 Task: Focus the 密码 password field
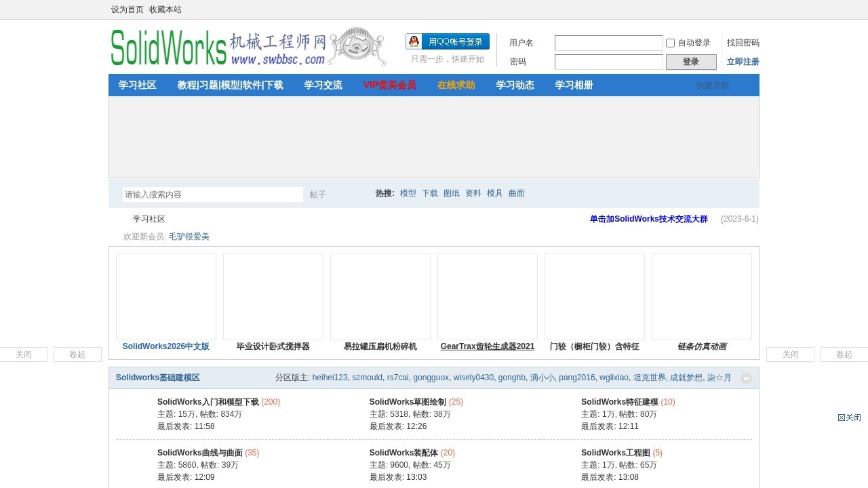click(x=608, y=62)
